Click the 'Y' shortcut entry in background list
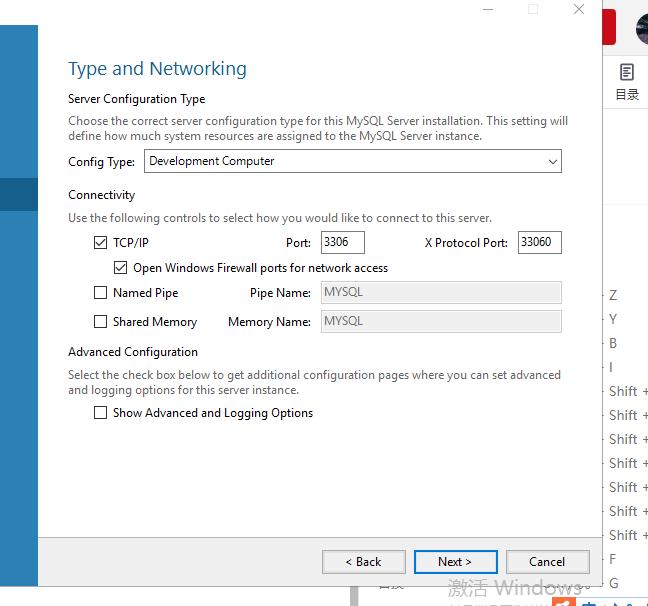The width and height of the screenshot is (648, 606). click(613, 319)
